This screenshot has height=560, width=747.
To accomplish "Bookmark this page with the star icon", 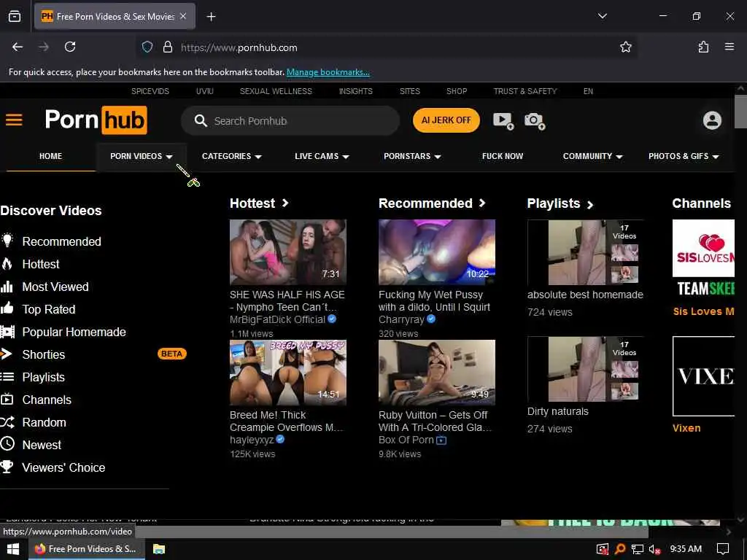I will point(625,47).
